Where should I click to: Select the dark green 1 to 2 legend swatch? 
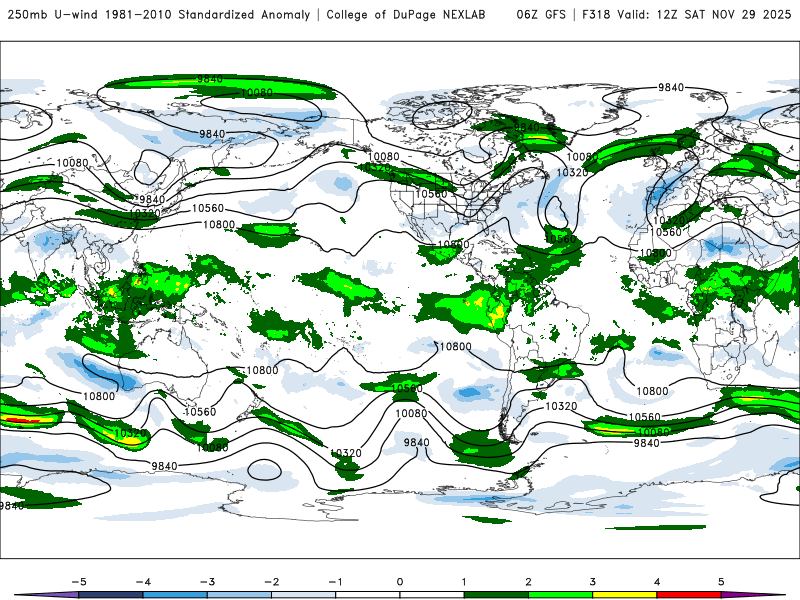tap(496, 595)
